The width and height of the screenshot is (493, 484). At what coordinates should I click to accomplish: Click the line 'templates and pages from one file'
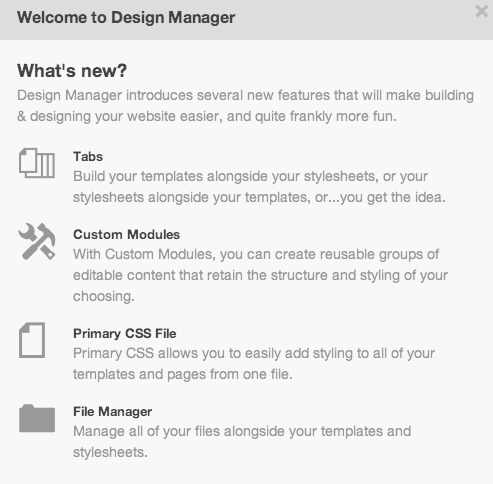[x=183, y=374]
